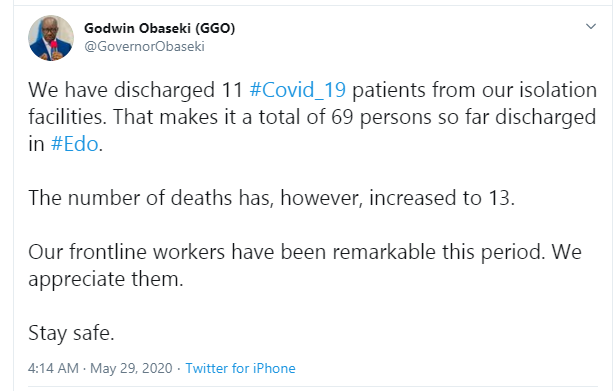The height and width of the screenshot is (391, 614).
Task: Click the word 'facilities.' in the tweet
Action: (67, 117)
